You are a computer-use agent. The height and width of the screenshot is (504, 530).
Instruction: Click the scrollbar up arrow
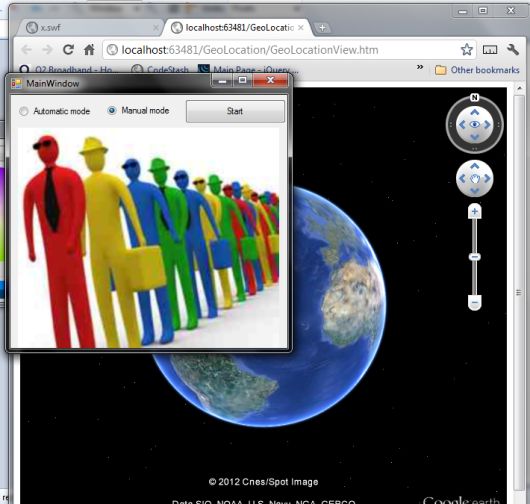click(x=520, y=89)
